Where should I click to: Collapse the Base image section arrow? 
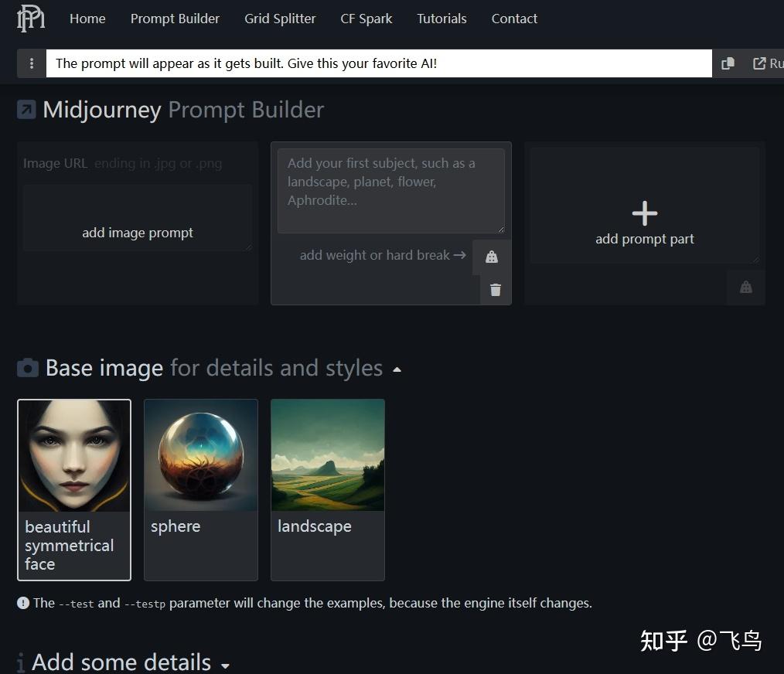pos(397,369)
